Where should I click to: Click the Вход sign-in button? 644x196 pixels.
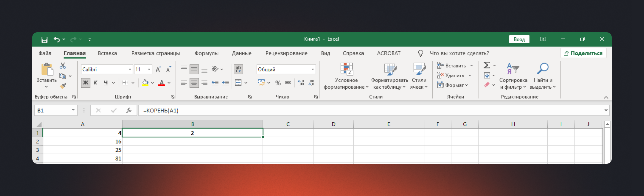519,39
